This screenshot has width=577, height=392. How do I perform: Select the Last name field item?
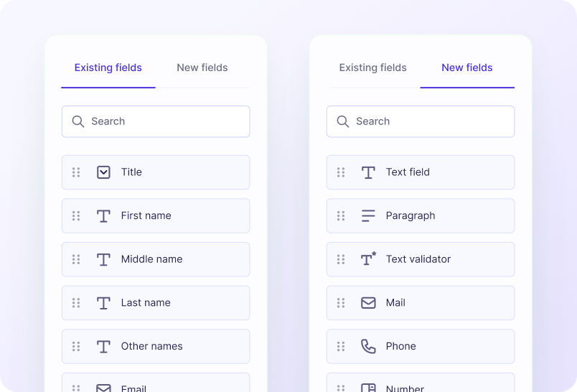[156, 303]
